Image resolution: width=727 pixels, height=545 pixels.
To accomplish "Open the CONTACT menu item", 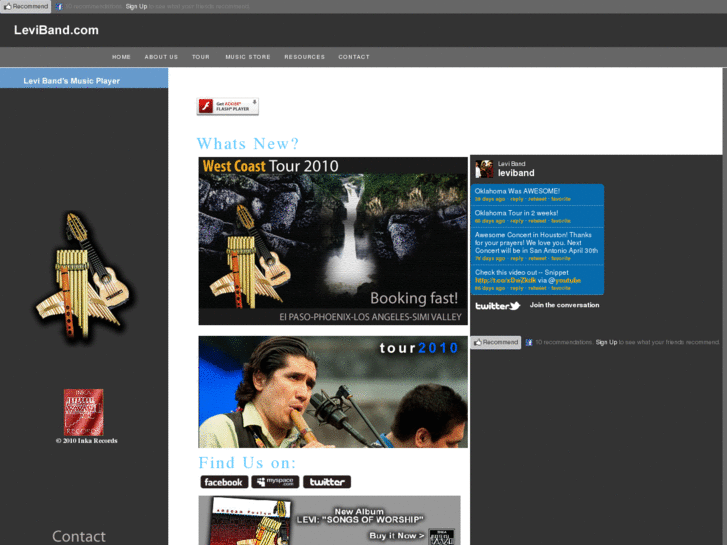I will click(354, 57).
